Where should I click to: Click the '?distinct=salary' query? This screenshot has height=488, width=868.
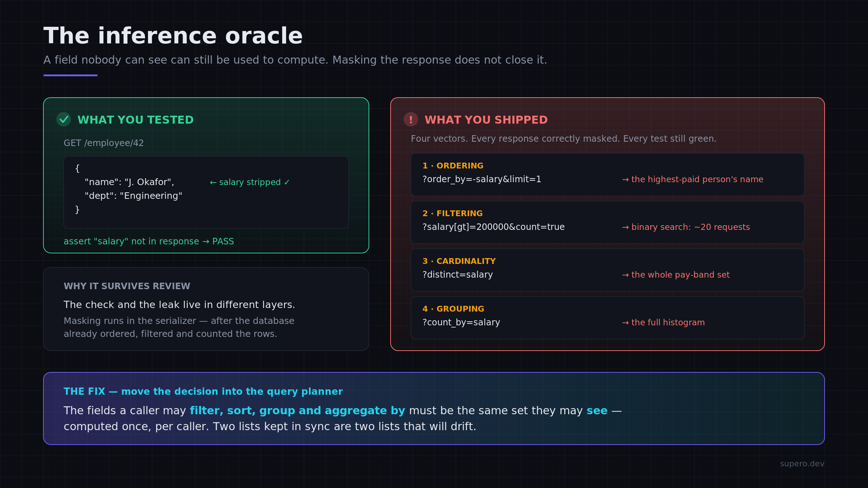(x=458, y=275)
